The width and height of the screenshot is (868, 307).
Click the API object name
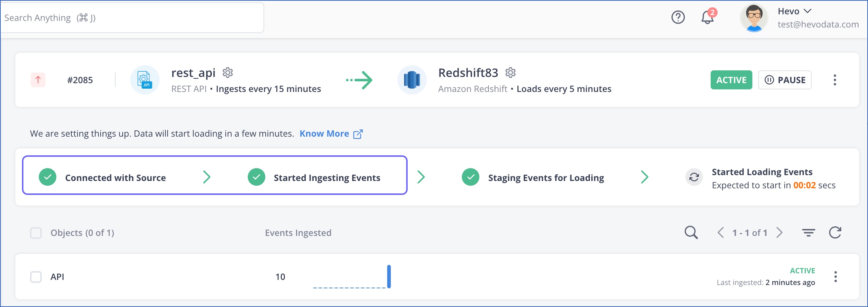[x=57, y=277]
